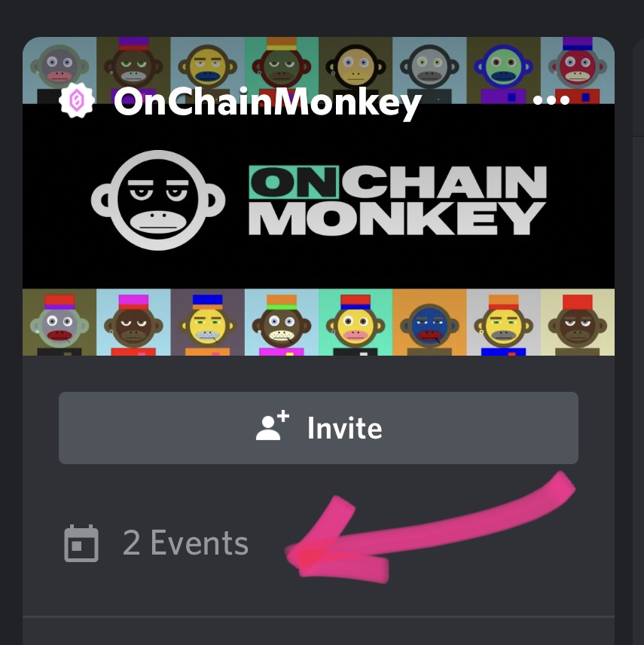Click the top-row grey monkey with pink lips

tap(60, 70)
